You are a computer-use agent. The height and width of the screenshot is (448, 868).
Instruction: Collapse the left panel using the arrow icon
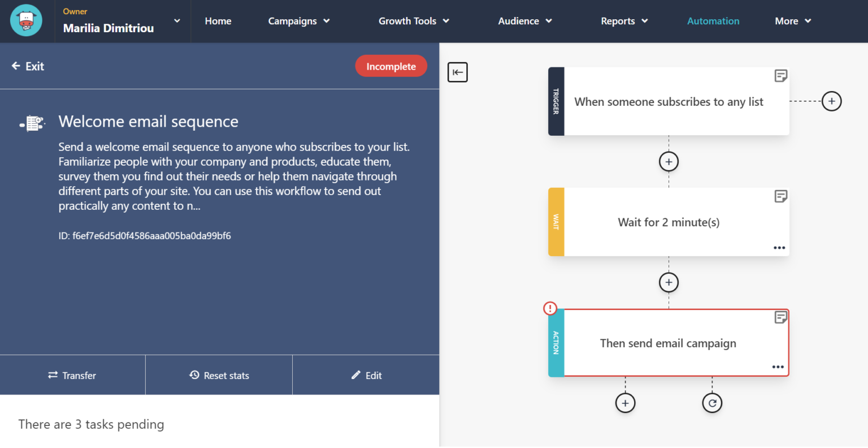[x=457, y=72]
